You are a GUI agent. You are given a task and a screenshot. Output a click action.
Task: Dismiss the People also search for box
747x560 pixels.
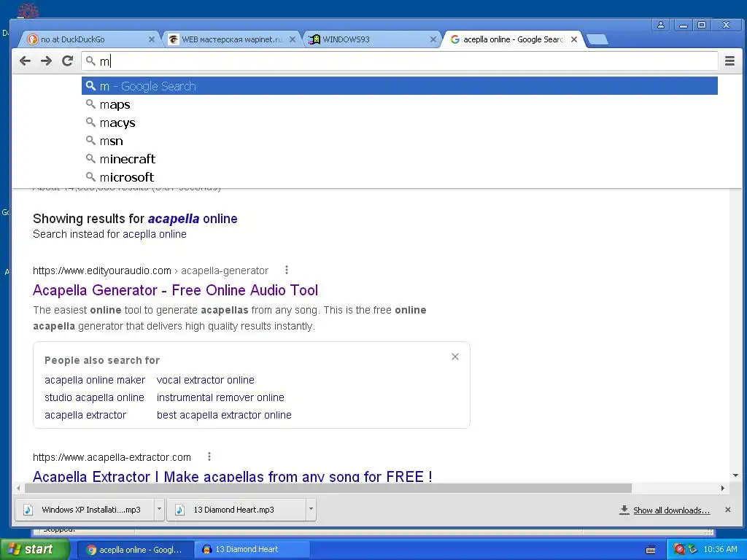point(455,357)
